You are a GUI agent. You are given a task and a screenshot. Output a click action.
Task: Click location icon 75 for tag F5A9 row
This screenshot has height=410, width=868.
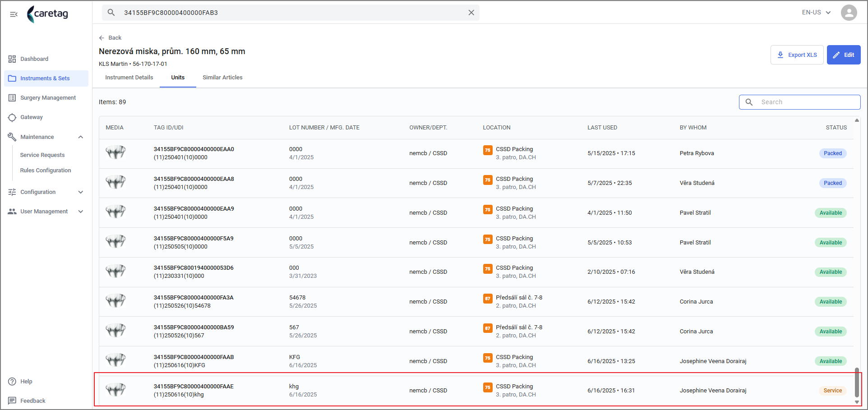click(x=488, y=240)
